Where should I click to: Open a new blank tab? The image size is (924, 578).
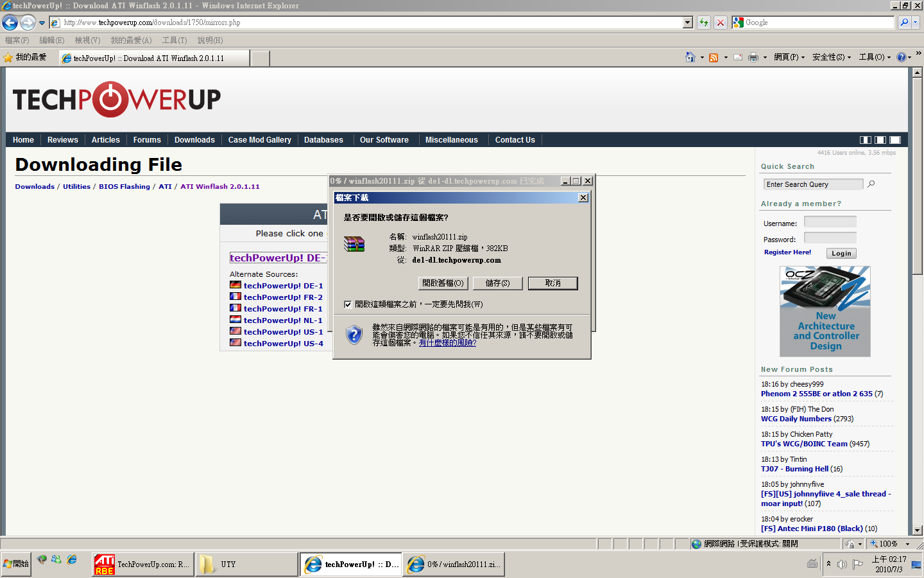pyautogui.click(x=260, y=58)
